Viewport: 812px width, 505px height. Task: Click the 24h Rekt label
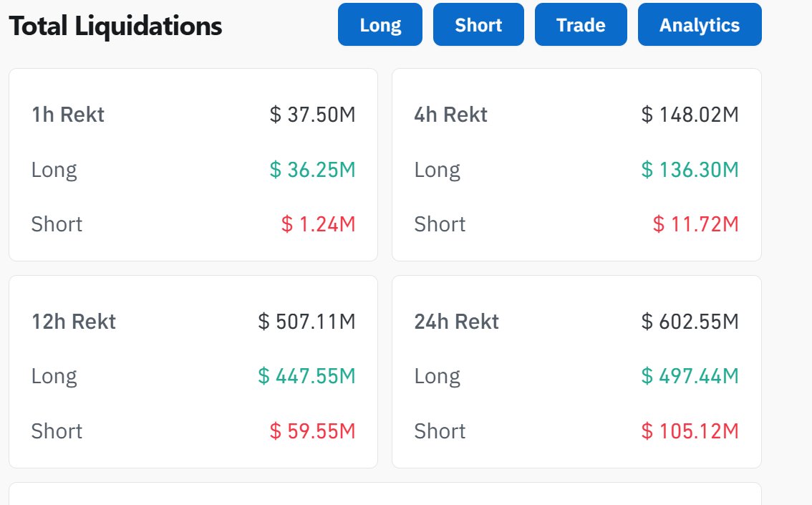(x=456, y=322)
